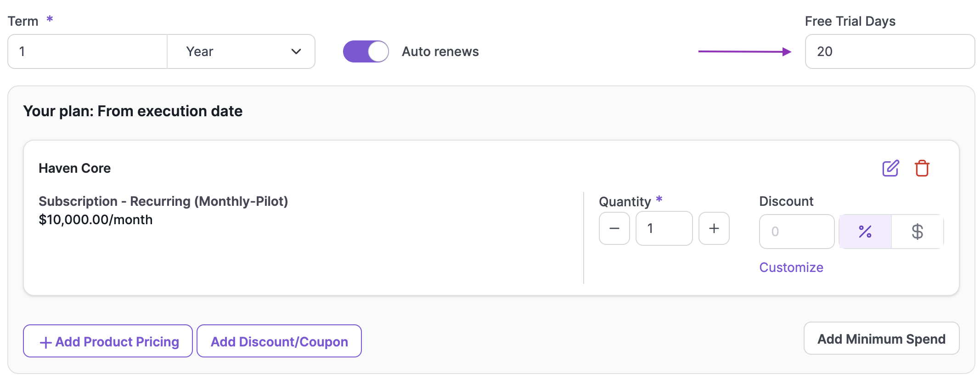Click the Term number input field

point(87,51)
